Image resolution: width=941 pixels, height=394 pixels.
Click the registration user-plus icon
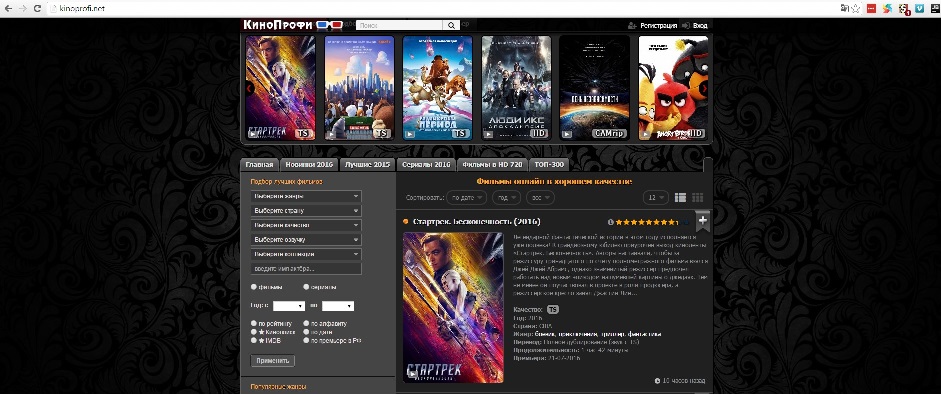tap(632, 25)
